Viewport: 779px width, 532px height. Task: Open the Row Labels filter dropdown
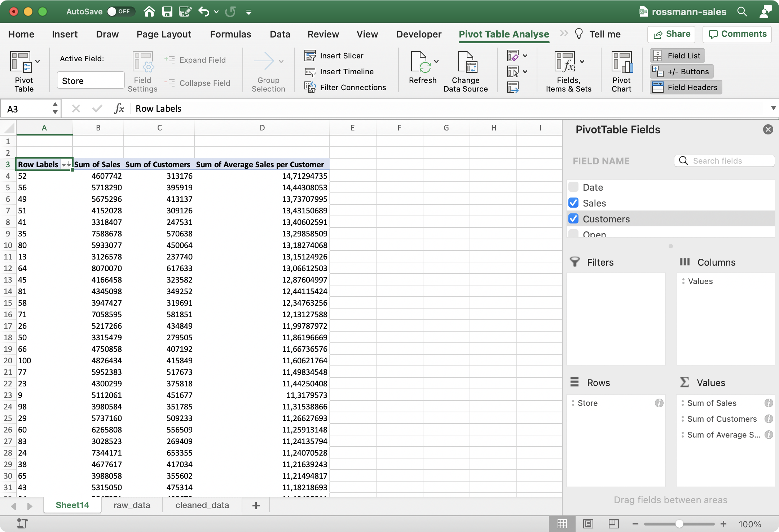pyautogui.click(x=66, y=164)
